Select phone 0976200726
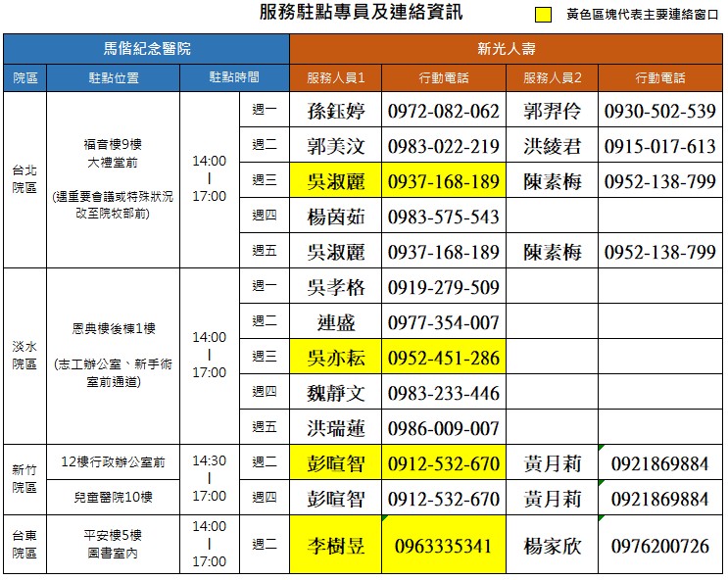 pos(660,546)
